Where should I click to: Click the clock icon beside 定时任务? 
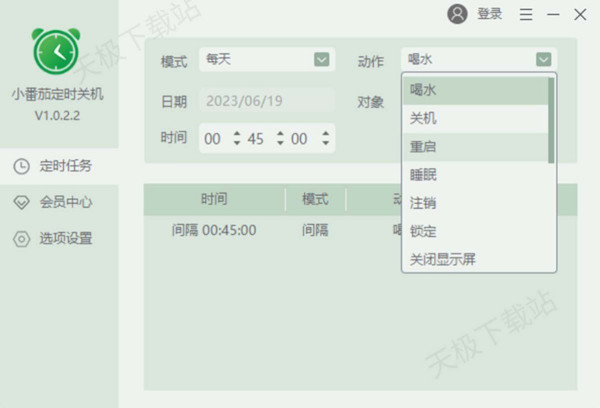pos(21,166)
